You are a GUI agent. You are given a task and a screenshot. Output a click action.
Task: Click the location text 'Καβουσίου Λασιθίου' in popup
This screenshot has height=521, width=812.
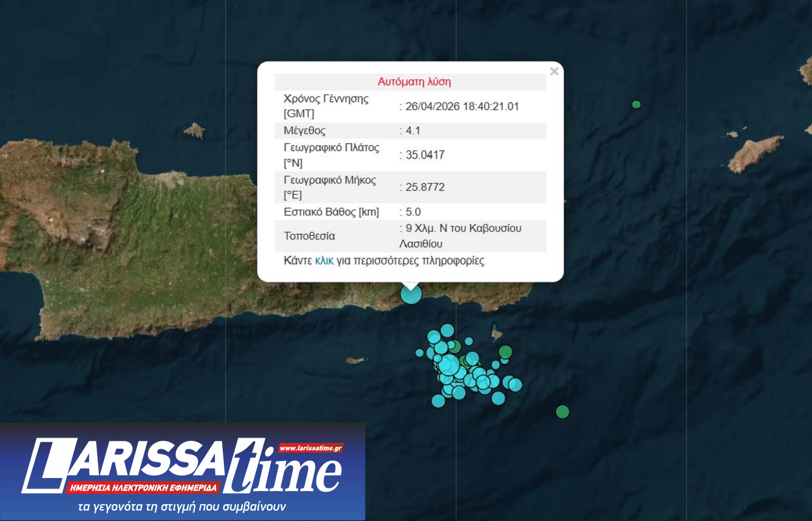tap(460, 236)
